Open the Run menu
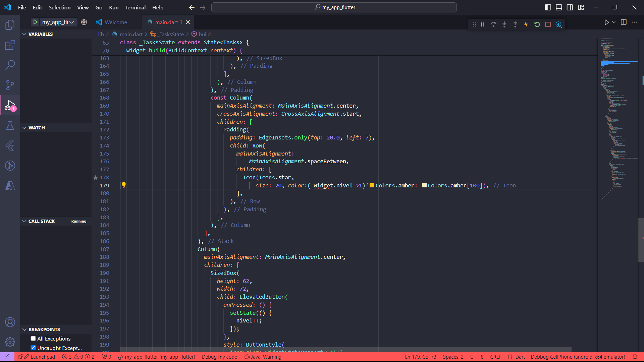Viewport: 644px width, 362px height. coord(114,7)
